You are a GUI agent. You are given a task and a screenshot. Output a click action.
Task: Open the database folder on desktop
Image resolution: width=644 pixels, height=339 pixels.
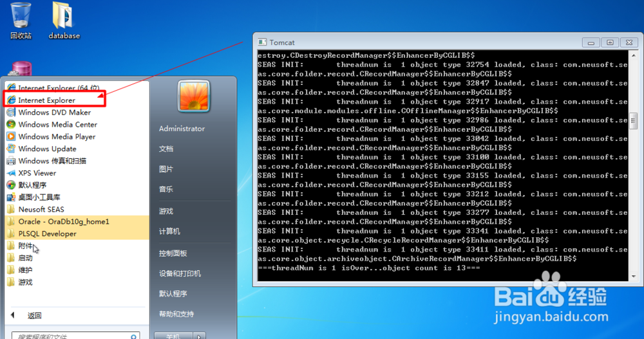[64, 21]
